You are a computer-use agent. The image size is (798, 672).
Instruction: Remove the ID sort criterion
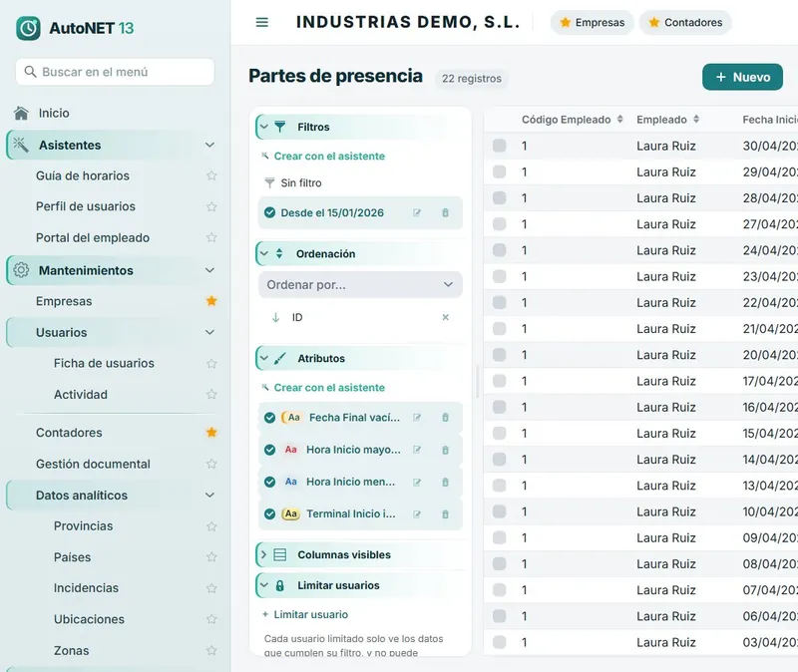[x=446, y=317]
